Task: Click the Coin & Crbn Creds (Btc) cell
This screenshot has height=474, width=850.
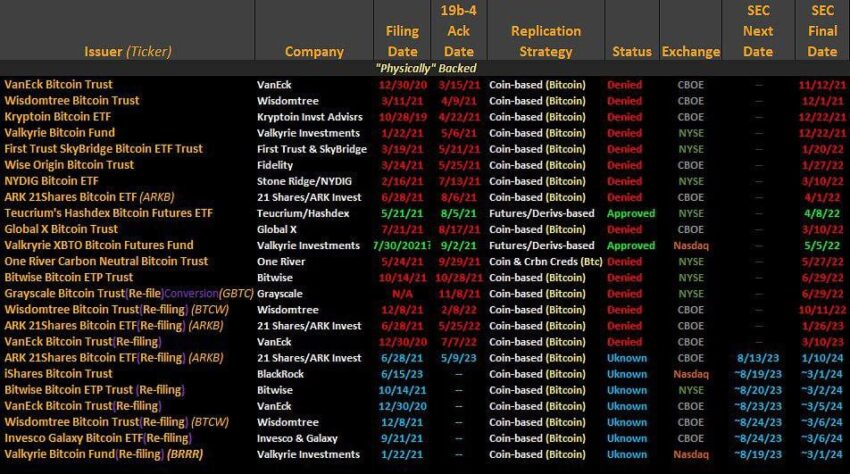Action: click(546, 261)
